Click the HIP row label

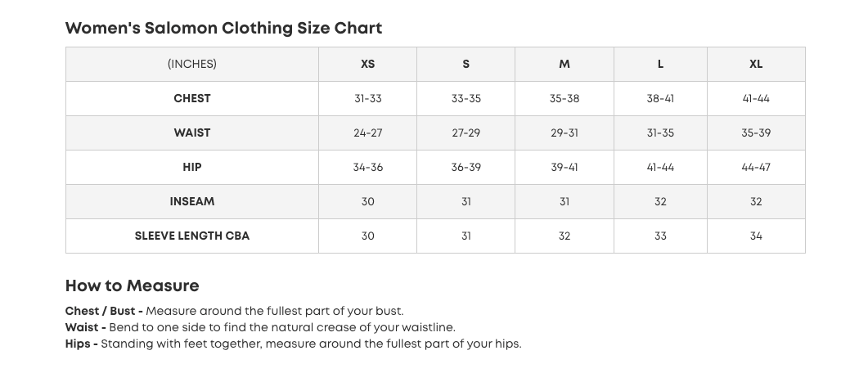pos(192,167)
